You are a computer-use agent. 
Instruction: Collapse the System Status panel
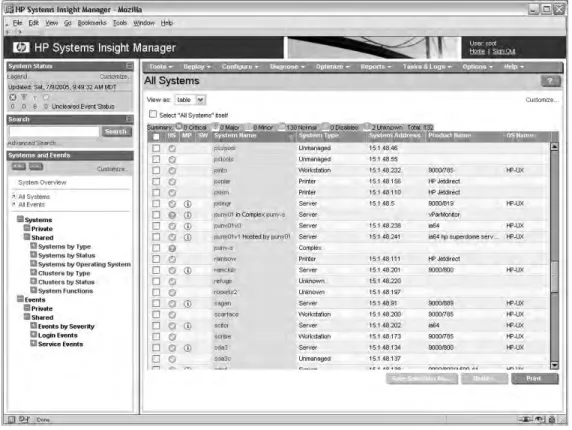129,66
